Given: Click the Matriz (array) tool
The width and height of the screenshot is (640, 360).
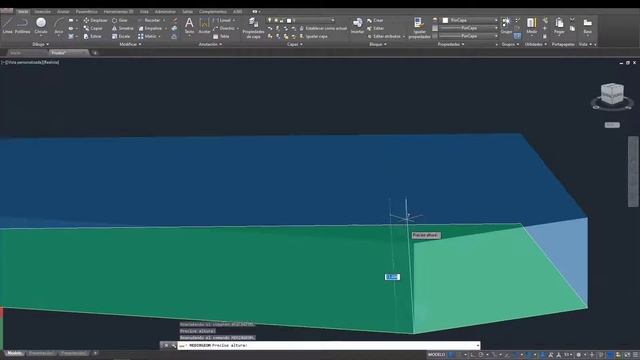Looking at the screenshot, I should click(147, 36).
